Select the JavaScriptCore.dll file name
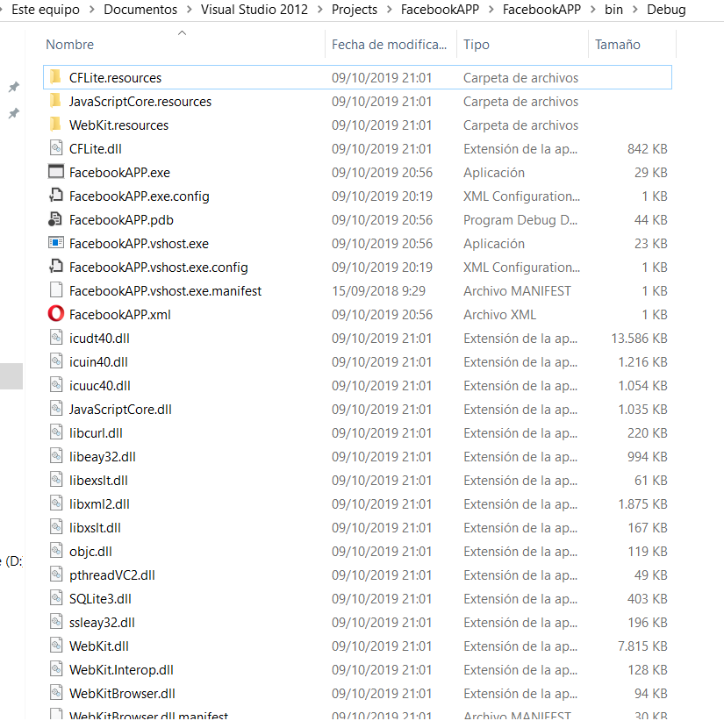The image size is (724, 728). click(120, 410)
